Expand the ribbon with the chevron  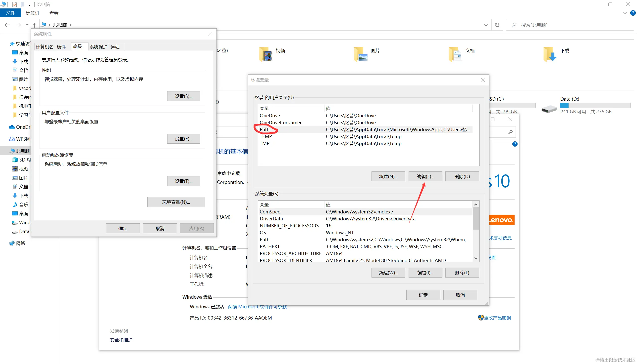[625, 13]
